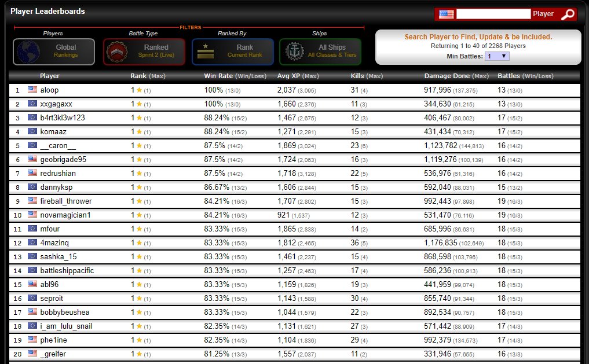589x364 pixels.
Task: Click the flag beside novamagician1
Action: point(32,215)
